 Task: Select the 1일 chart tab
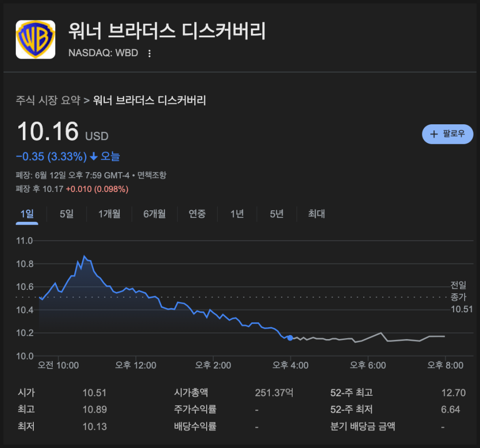click(x=27, y=214)
